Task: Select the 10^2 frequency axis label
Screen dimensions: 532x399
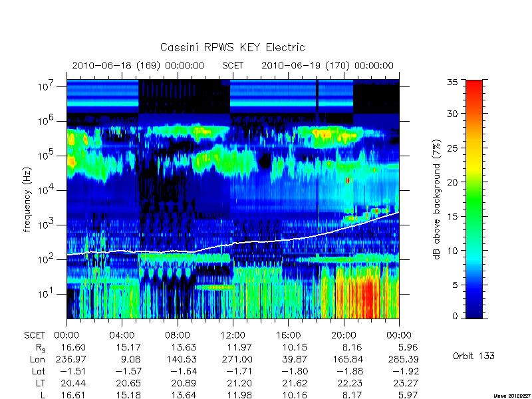Action: click(47, 259)
